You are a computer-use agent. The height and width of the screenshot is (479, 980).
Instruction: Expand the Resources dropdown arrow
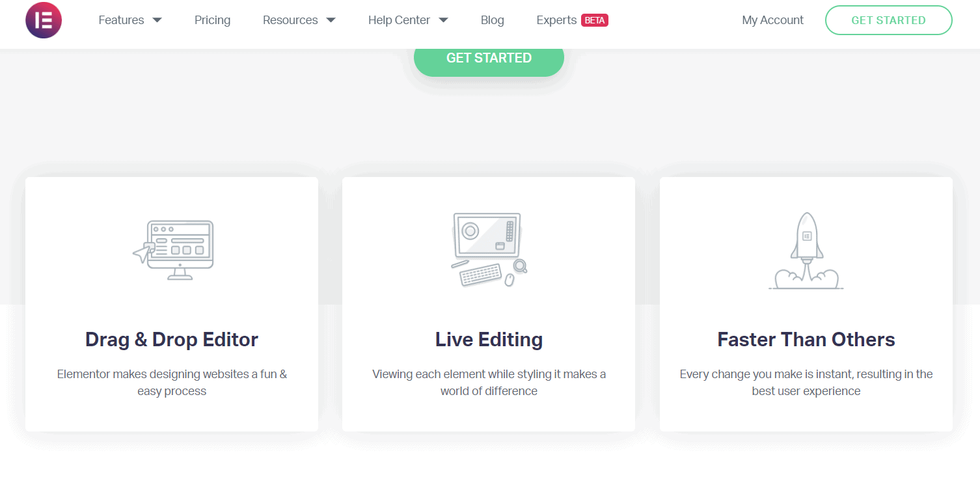coord(331,20)
